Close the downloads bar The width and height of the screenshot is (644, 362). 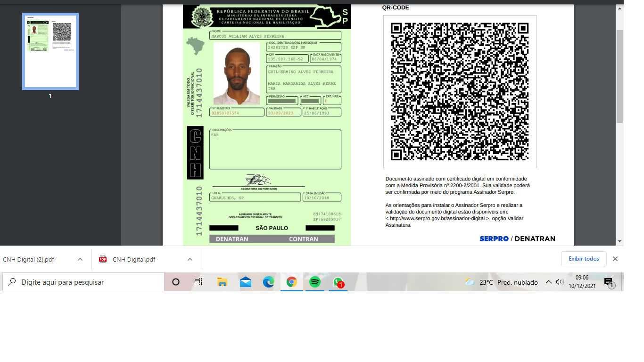pyautogui.click(x=615, y=259)
